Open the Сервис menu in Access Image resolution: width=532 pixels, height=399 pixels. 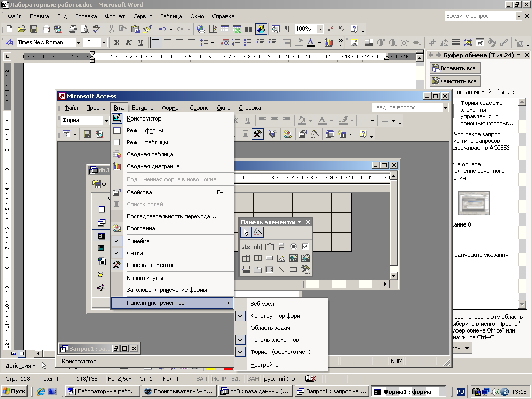click(x=199, y=108)
